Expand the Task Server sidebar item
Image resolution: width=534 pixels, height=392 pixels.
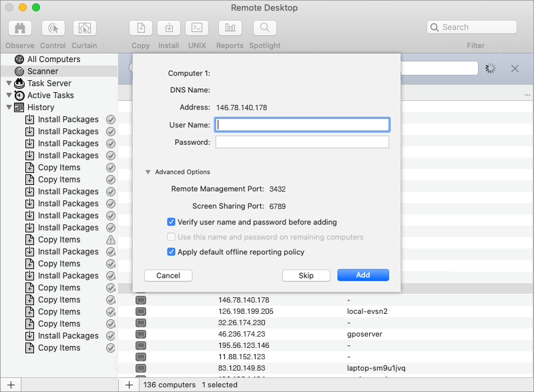(9, 83)
